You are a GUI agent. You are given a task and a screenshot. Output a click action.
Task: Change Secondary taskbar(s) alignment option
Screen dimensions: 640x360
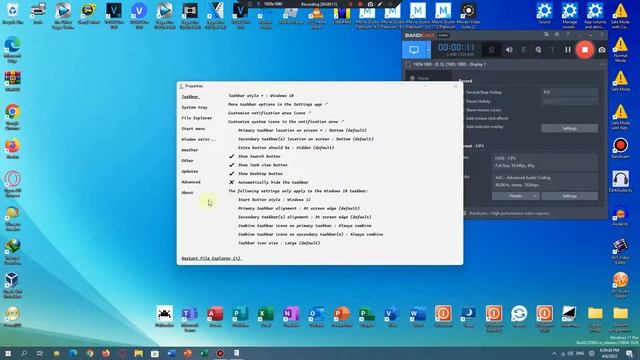coord(305,217)
